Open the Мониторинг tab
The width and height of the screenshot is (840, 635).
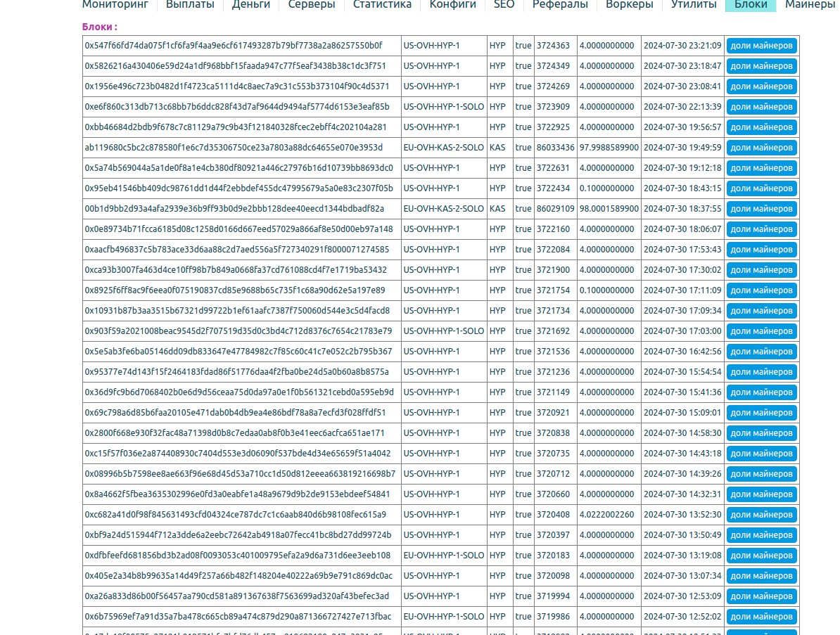coord(115,5)
